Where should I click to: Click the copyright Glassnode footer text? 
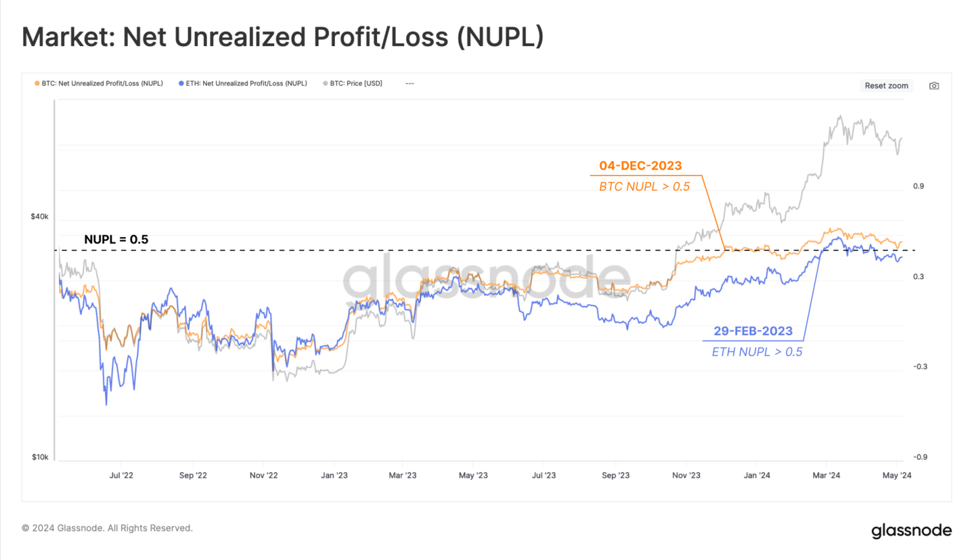click(107, 528)
